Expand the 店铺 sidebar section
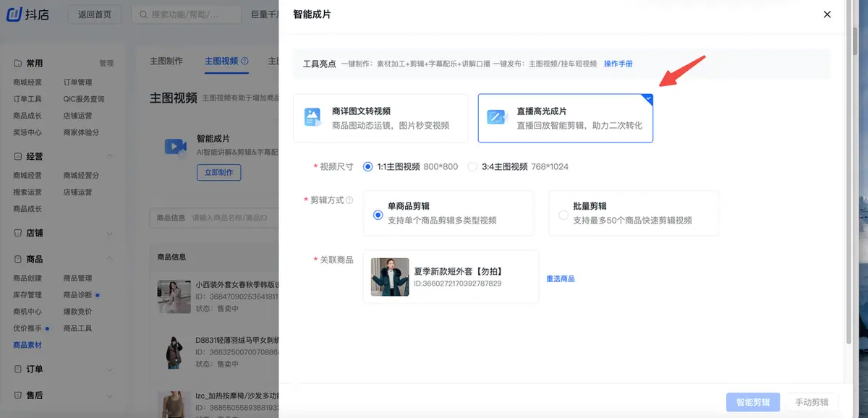 (110, 234)
